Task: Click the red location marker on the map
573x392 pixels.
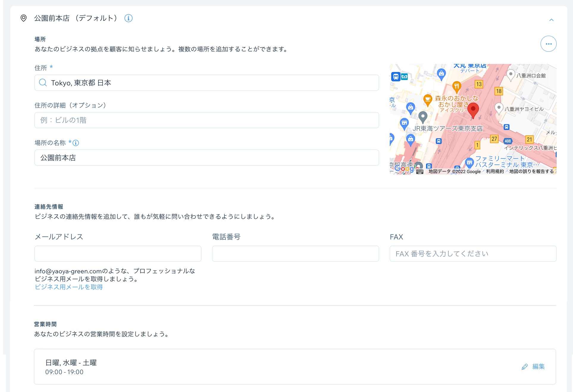Action: (473, 111)
